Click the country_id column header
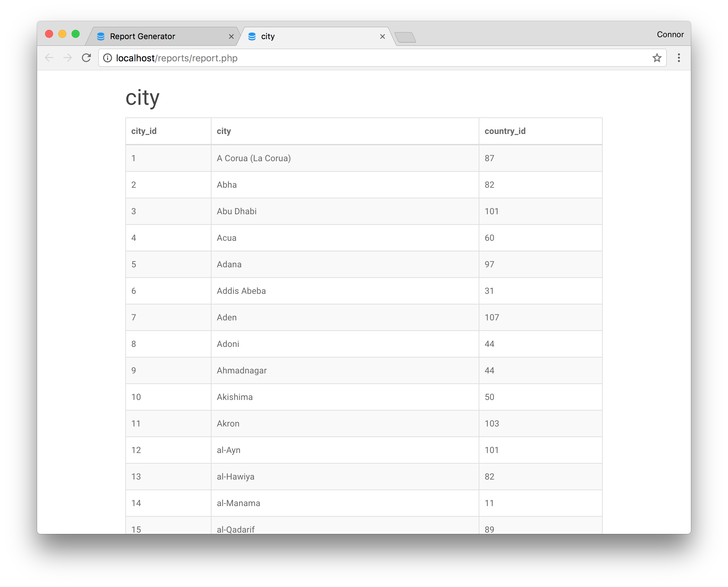728x587 pixels. coord(505,131)
